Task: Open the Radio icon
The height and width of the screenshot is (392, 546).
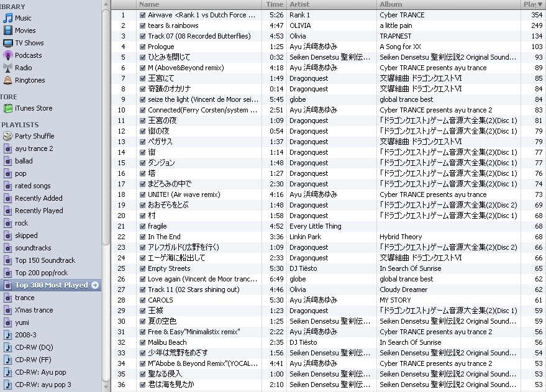Action: pos(7,68)
